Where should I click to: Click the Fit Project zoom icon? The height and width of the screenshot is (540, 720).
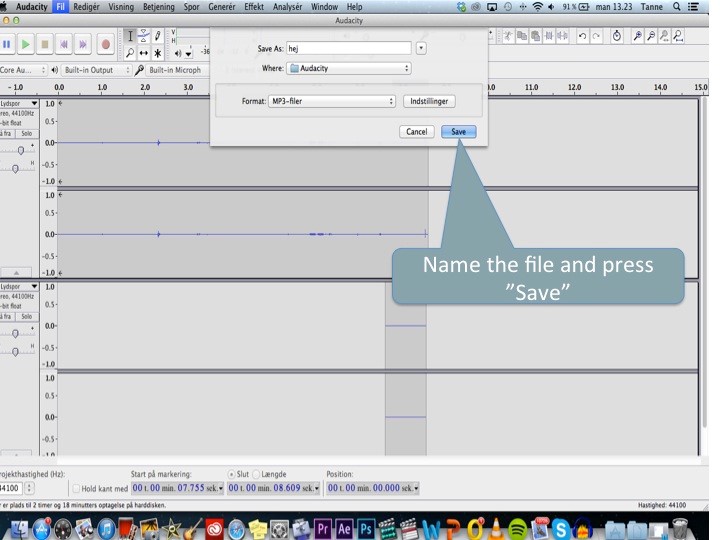click(678, 36)
